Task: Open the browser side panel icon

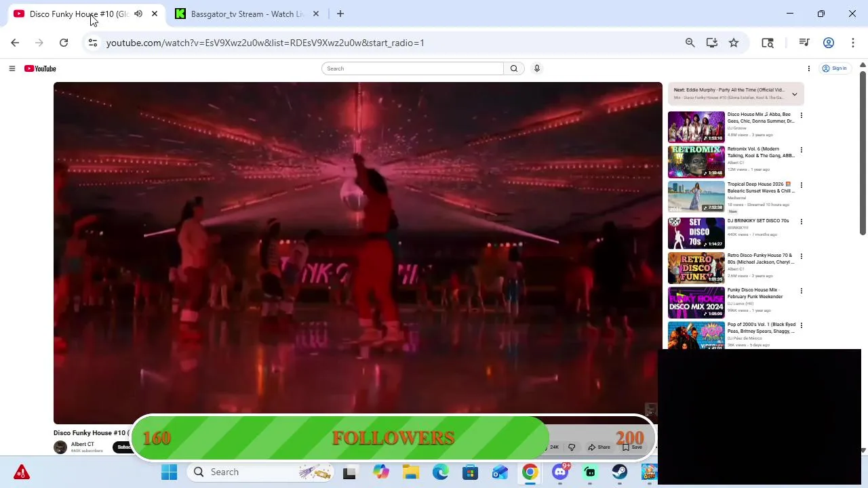Action: pyautogui.click(x=768, y=43)
